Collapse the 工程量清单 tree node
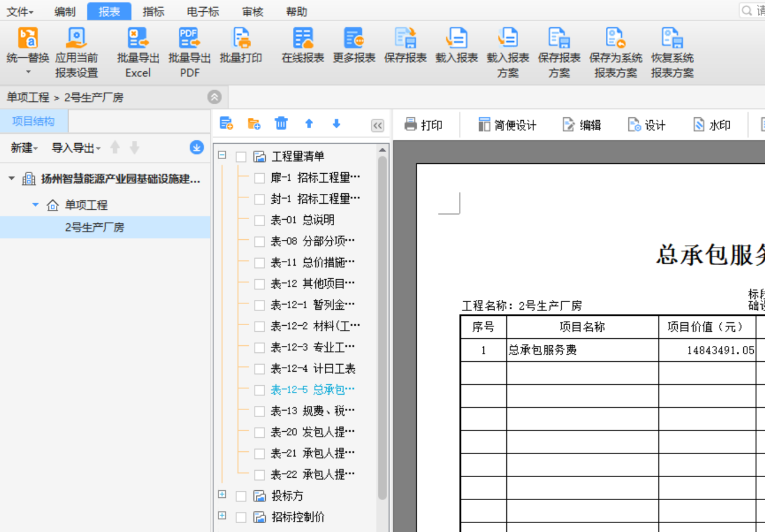The image size is (765, 532). (222, 156)
